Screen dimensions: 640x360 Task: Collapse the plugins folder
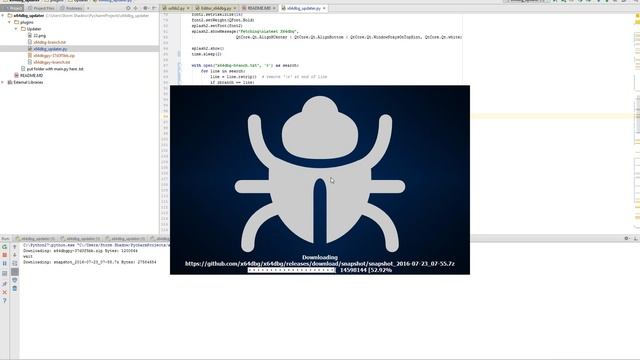pos(9,22)
